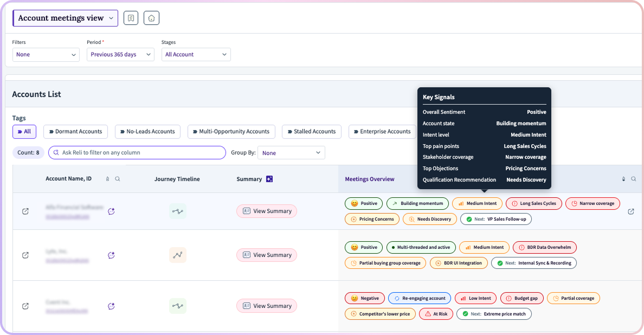Click Multi-threaded and active chip

(x=421, y=248)
